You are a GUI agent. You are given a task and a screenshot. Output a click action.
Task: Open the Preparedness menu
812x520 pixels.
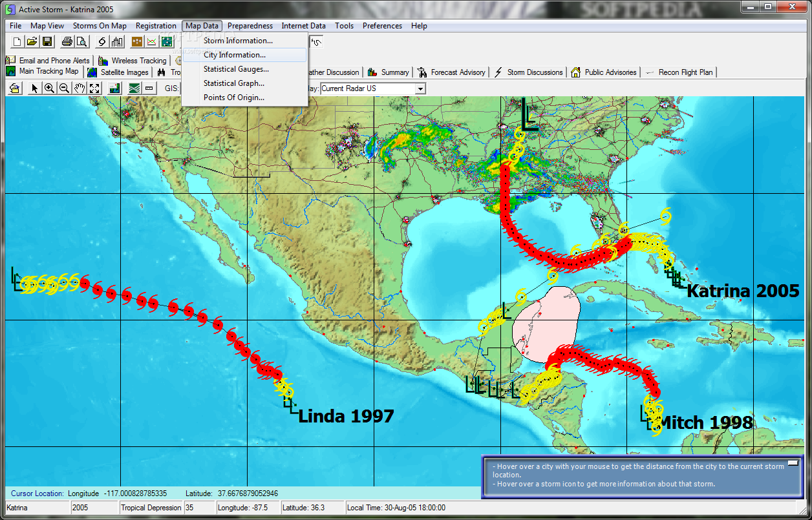(x=250, y=26)
